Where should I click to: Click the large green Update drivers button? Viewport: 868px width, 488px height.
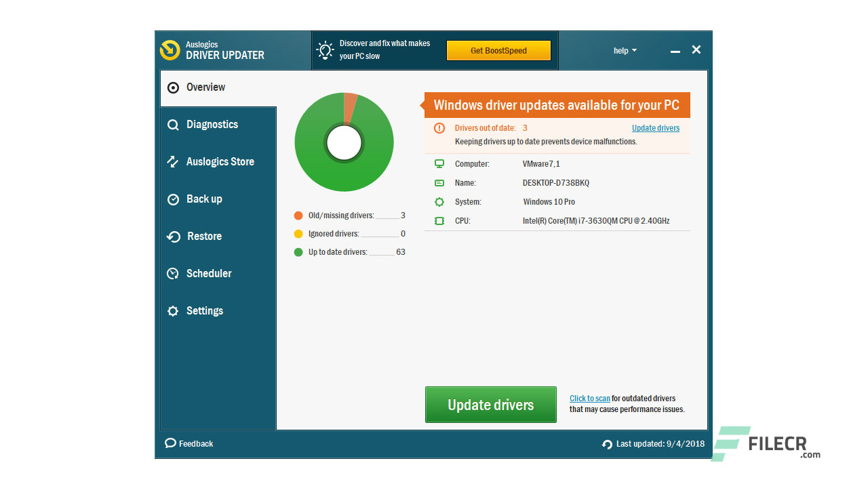point(491,405)
